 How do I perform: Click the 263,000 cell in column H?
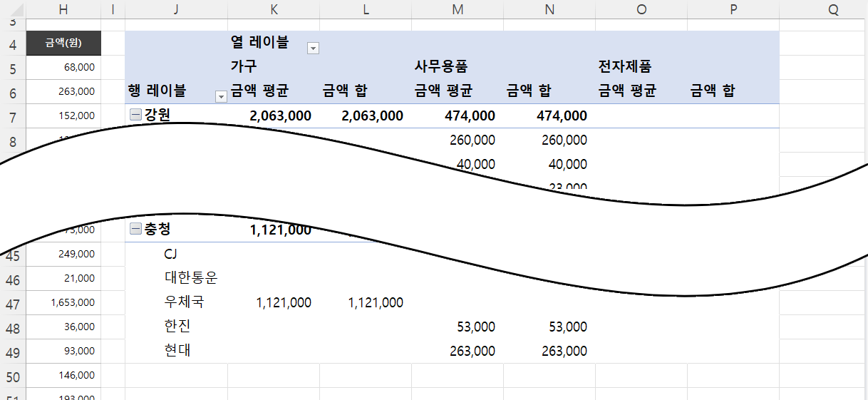63,92
